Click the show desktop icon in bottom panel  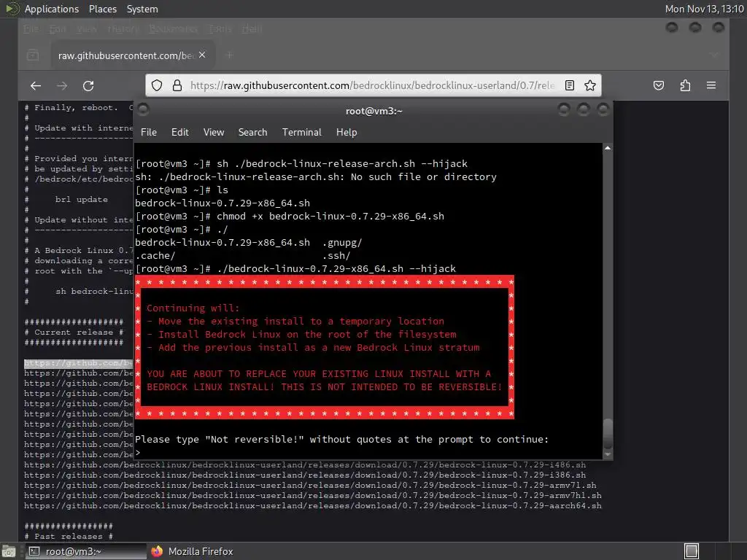(9, 551)
